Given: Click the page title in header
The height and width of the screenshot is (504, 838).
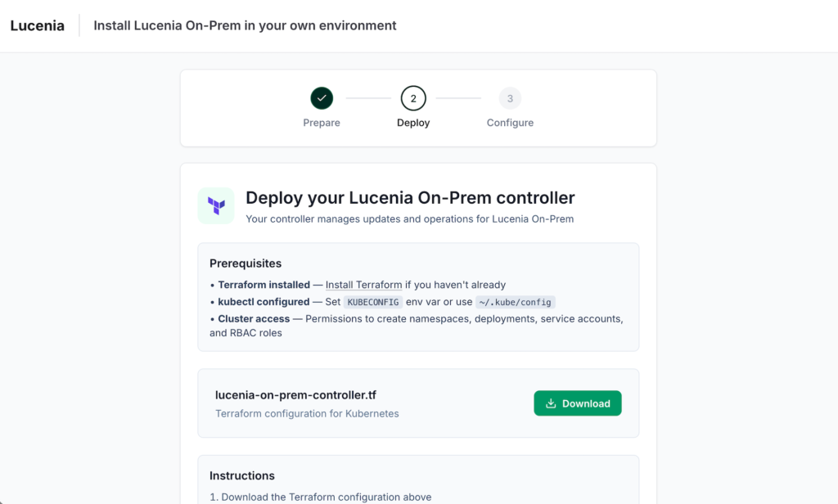Looking at the screenshot, I should point(245,25).
